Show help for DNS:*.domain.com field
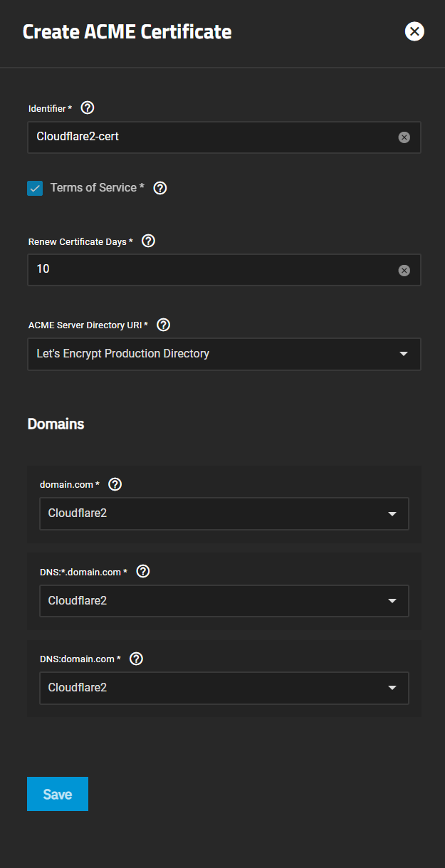445x868 pixels. [142, 572]
